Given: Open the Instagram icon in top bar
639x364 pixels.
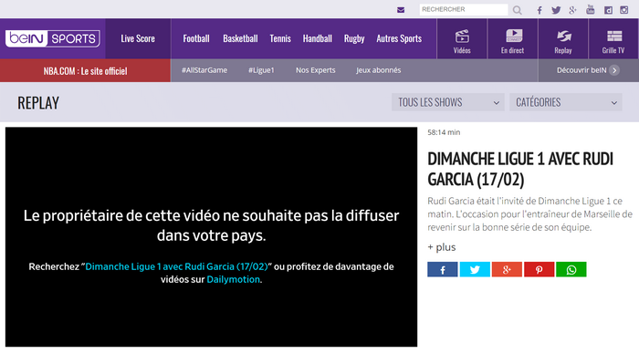Looking at the screenshot, I should 623,10.
